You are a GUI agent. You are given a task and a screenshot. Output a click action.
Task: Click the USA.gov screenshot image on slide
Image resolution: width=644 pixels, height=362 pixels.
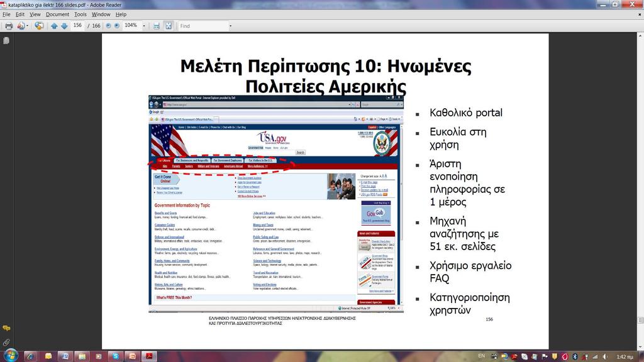276,204
